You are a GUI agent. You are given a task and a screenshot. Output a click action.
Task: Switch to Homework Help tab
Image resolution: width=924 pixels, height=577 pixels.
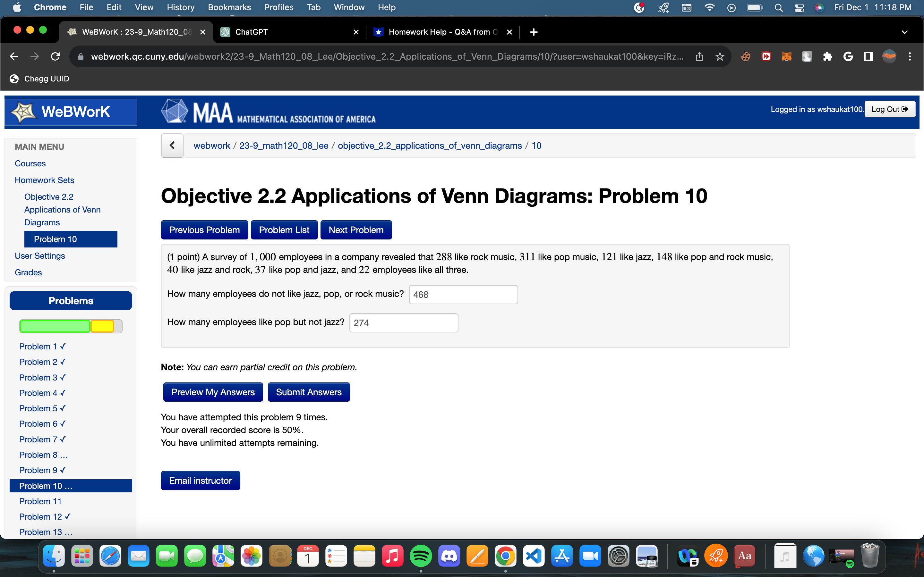click(x=442, y=32)
